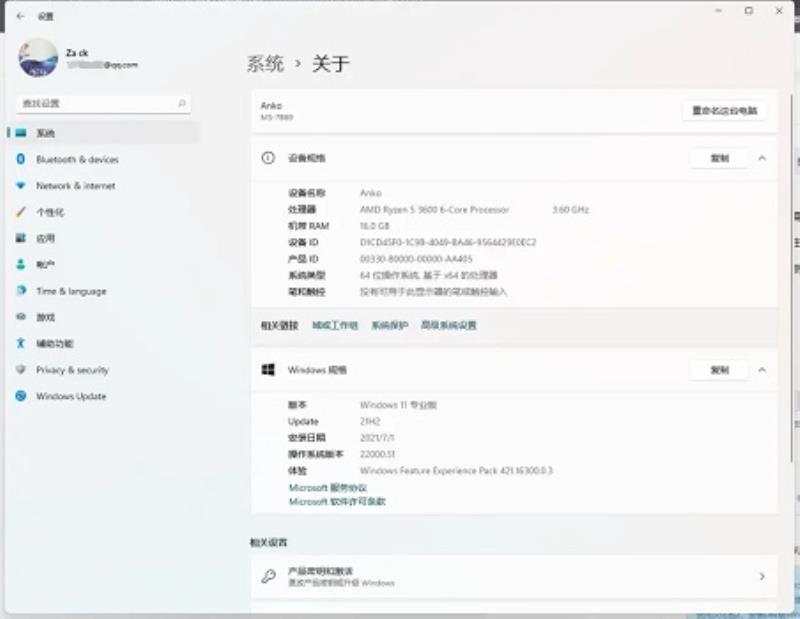Click the install date '2021/7/1'
Screen dimensions: 800x619
pos(377,438)
